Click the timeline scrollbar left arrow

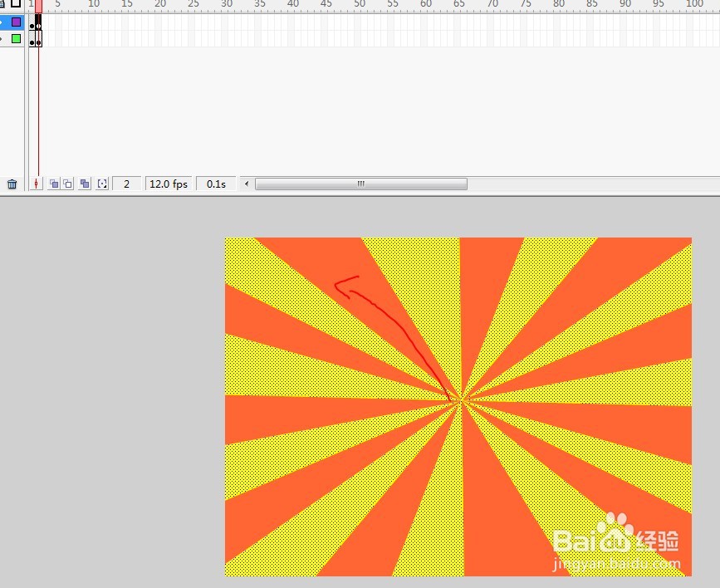[x=247, y=184]
